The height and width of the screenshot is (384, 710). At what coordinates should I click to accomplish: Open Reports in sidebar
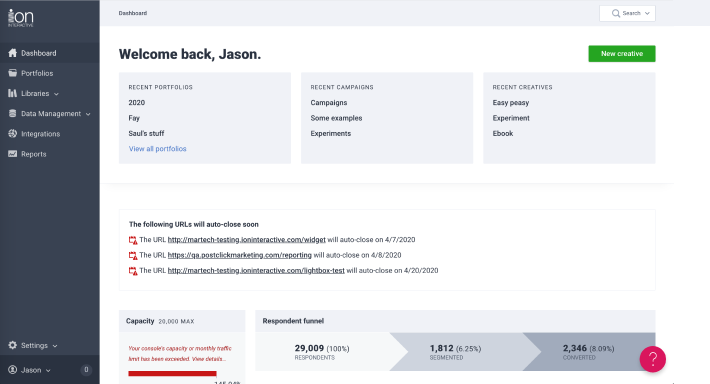(x=50, y=154)
